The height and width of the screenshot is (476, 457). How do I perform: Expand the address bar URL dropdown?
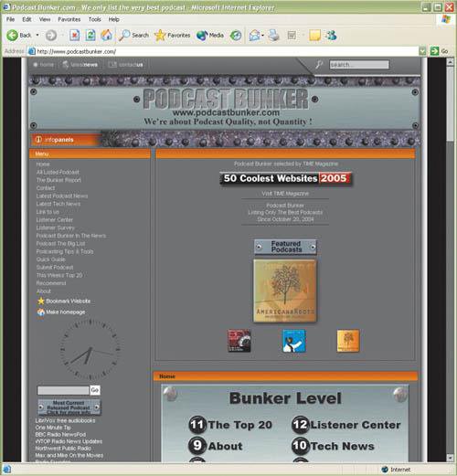tap(422, 51)
